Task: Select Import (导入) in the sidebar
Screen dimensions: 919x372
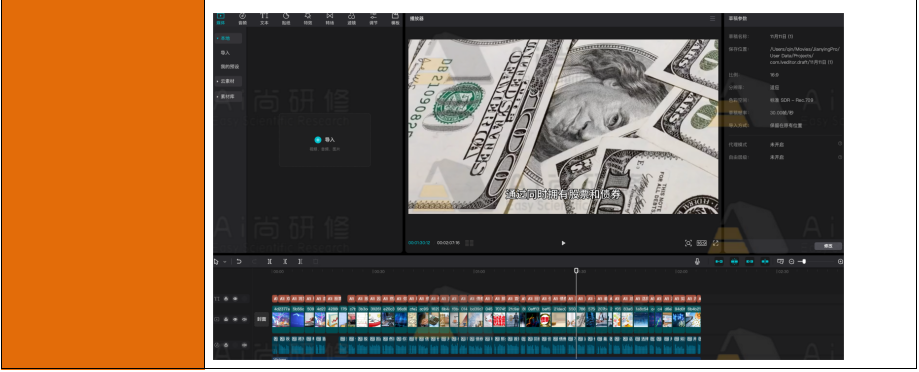Action: coord(225,53)
